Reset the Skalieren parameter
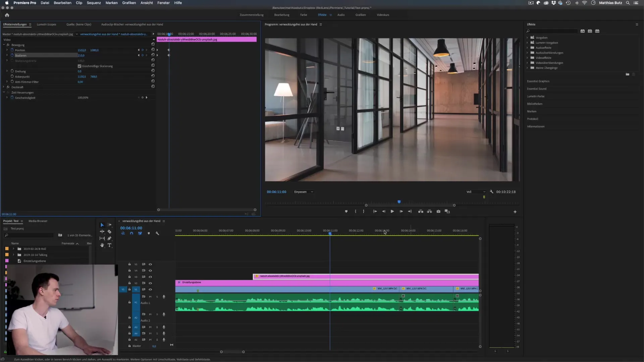Viewport: 644px width, 362px height. coord(153,55)
